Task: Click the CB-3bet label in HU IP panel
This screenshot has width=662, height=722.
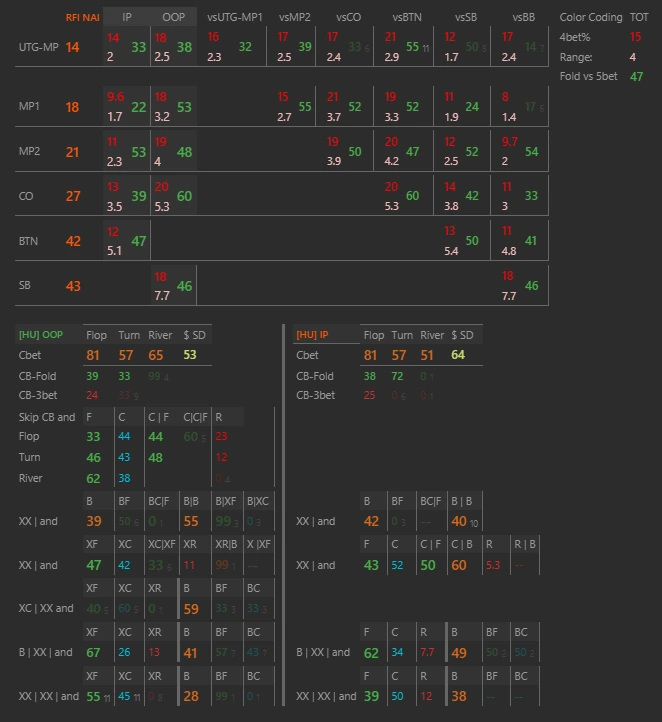Action: [x=316, y=395]
